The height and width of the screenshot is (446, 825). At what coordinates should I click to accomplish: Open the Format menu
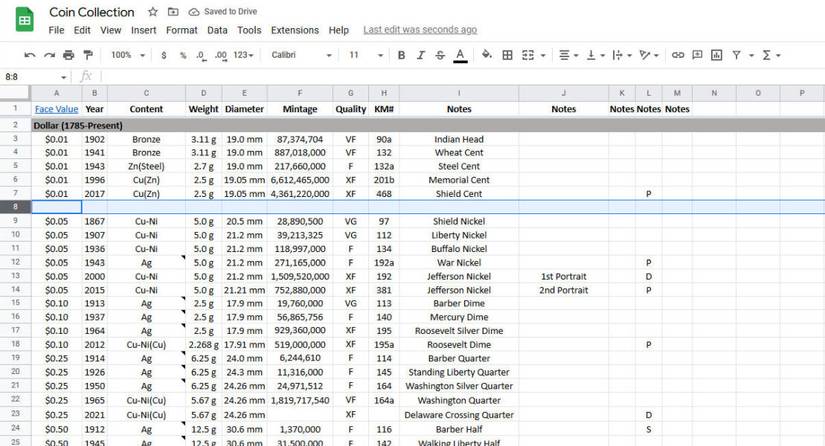click(182, 30)
